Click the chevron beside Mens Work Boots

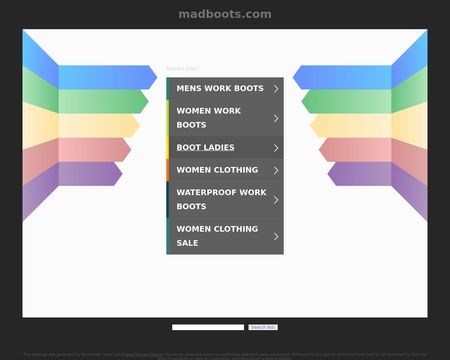[276, 89]
